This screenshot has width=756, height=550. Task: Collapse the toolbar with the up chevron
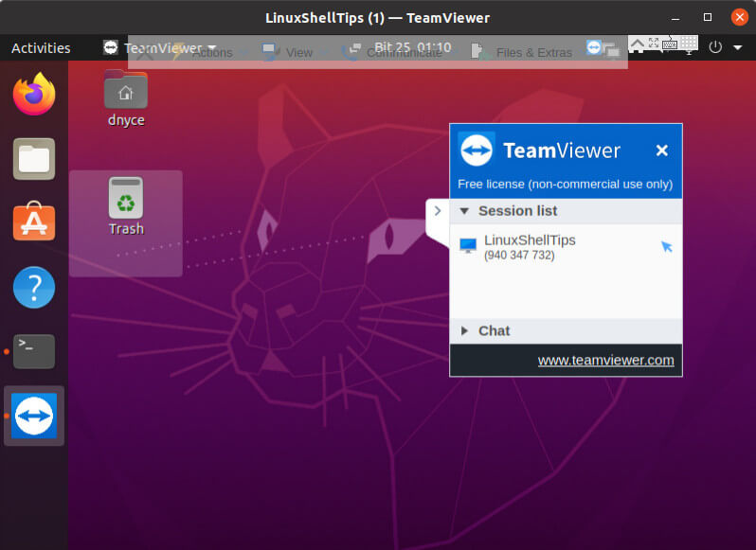[x=637, y=44]
